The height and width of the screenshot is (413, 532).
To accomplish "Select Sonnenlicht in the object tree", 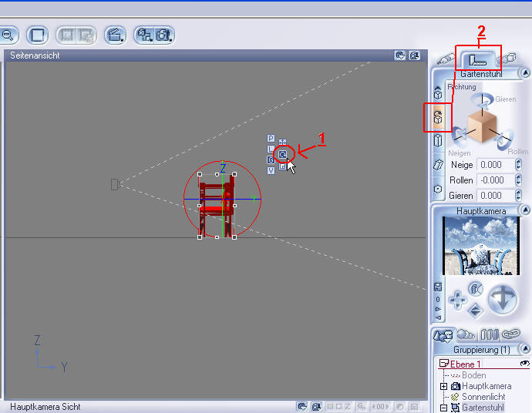I will 483,396.
